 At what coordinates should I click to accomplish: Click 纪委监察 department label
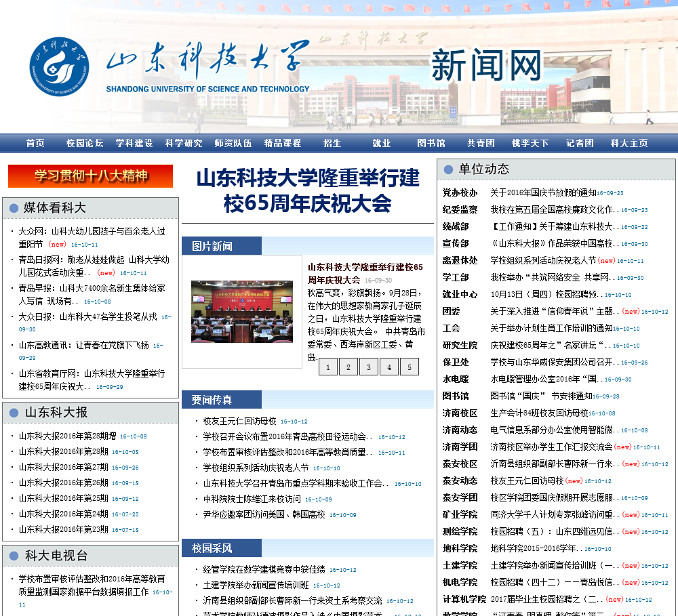point(460,209)
